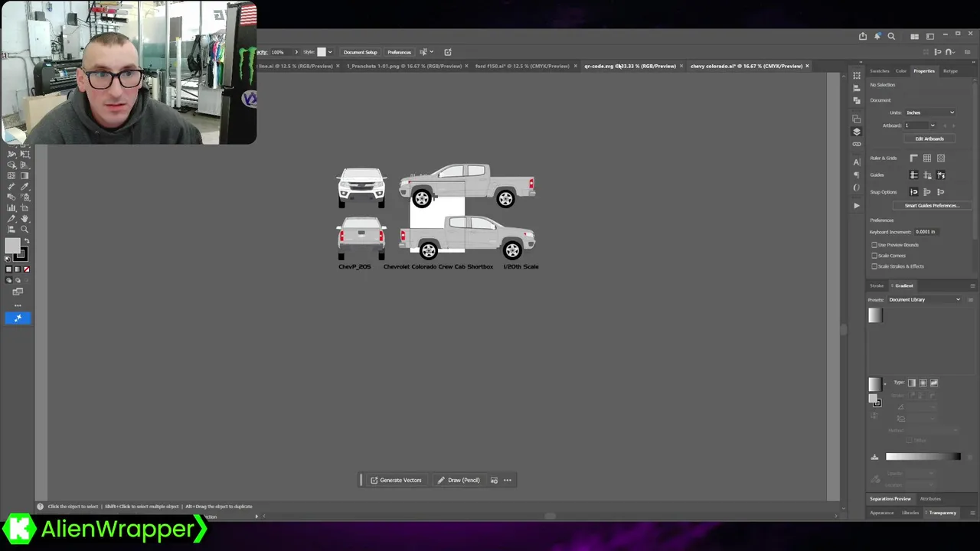Open the Character panel icon in dock
This screenshot has height=551, width=980.
point(857,161)
